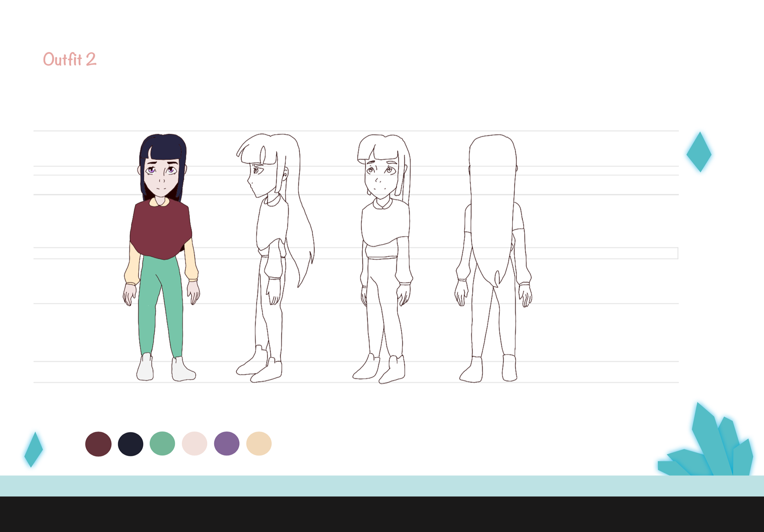Click the three-quarter view line drawing

tap(383, 259)
